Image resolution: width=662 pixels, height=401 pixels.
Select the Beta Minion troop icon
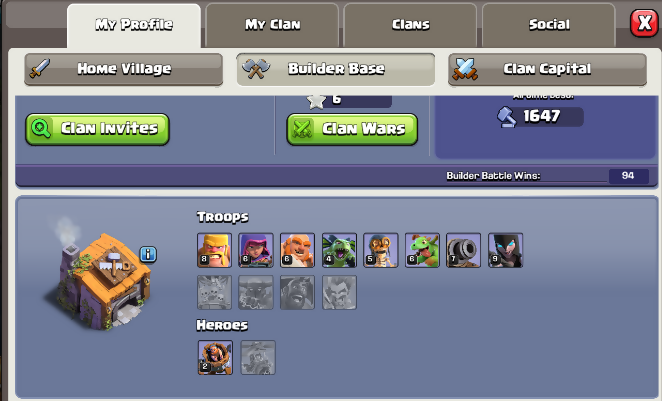(x=339, y=250)
